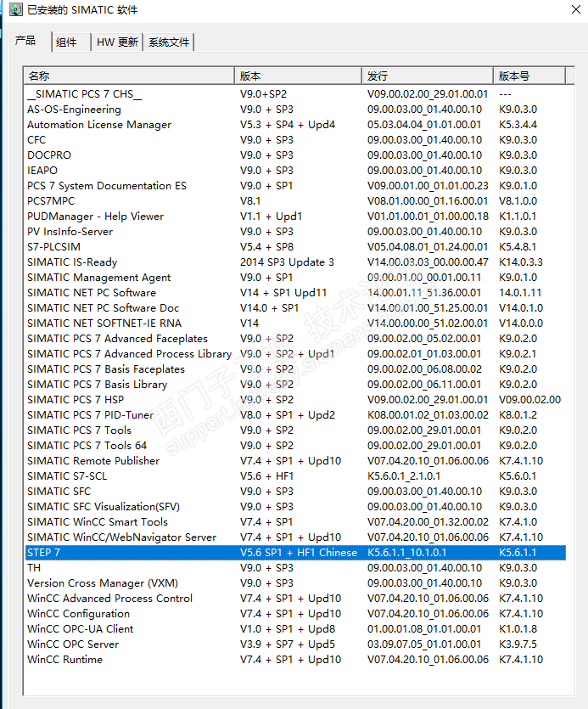Select the IEAPO product row
This screenshot has height=709, width=588.
pyautogui.click(x=295, y=171)
